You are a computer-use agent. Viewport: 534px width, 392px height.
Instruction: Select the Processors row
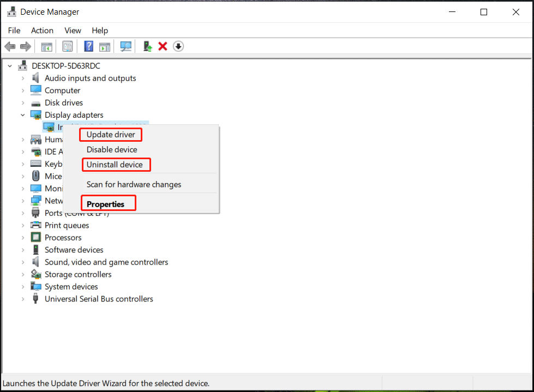[x=63, y=238]
